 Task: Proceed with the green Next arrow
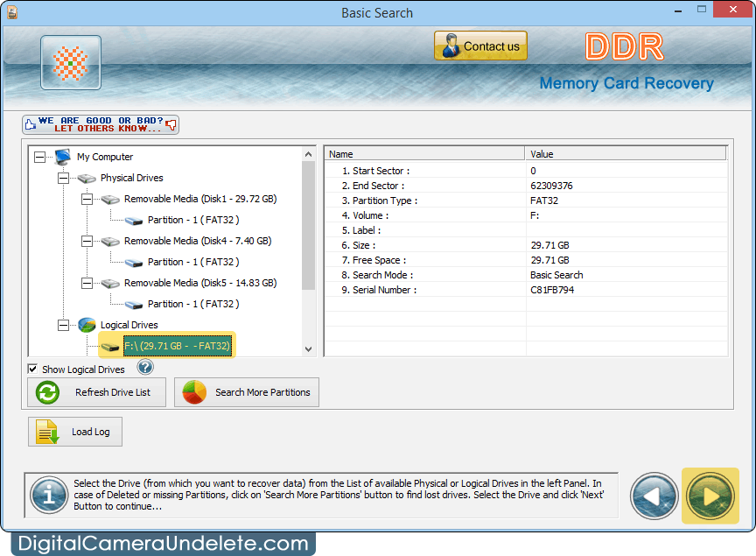click(710, 496)
